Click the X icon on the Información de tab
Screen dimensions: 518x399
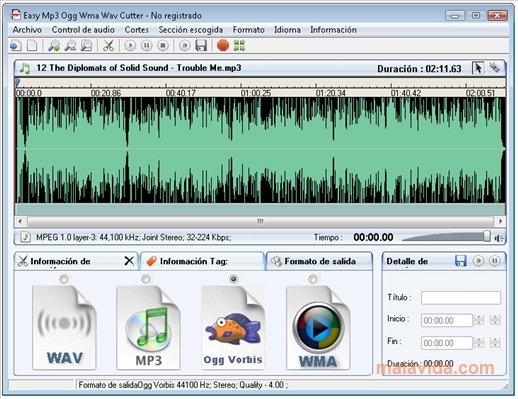pos(129,261)
